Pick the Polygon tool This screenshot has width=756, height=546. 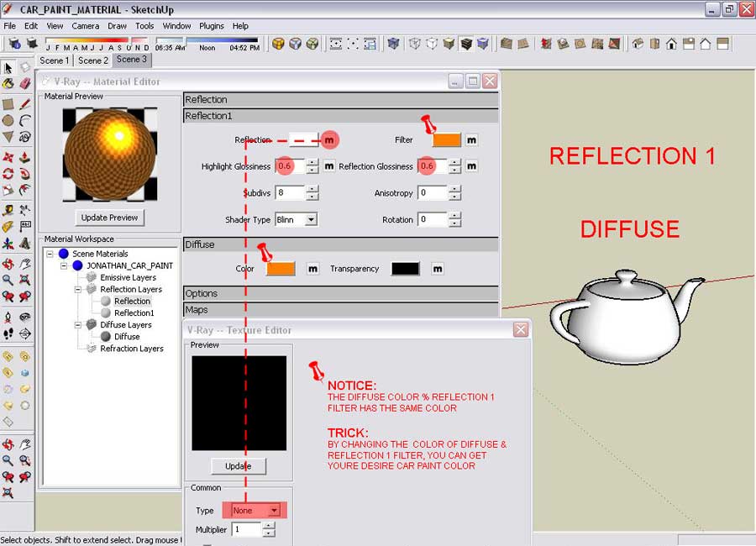pos(8,137)
